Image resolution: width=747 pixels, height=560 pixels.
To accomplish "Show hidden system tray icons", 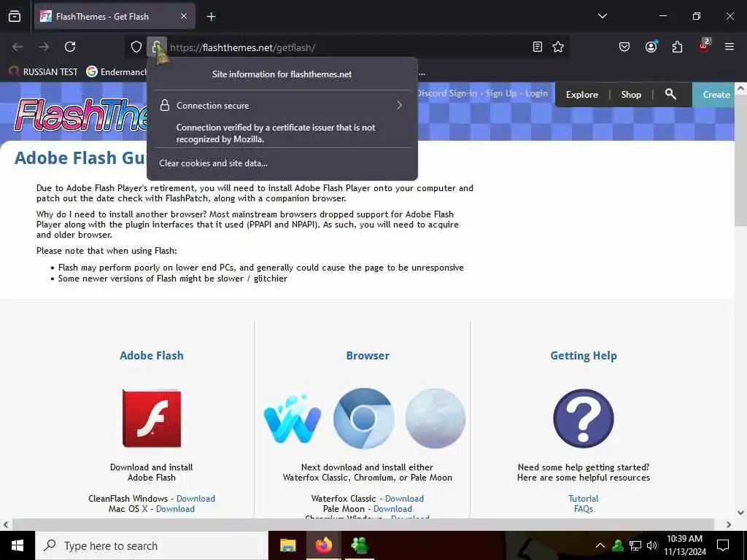I will click(x=600, y=545).
